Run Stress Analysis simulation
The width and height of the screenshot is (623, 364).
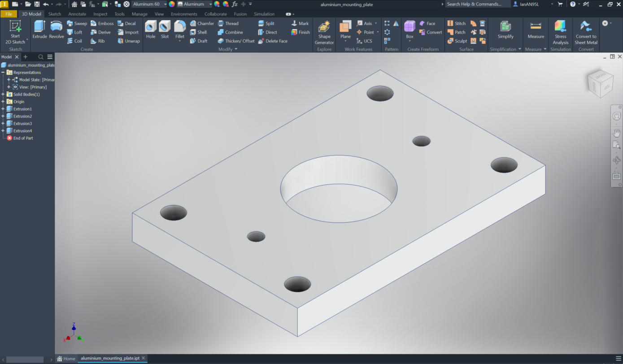(x=561, y=32)
